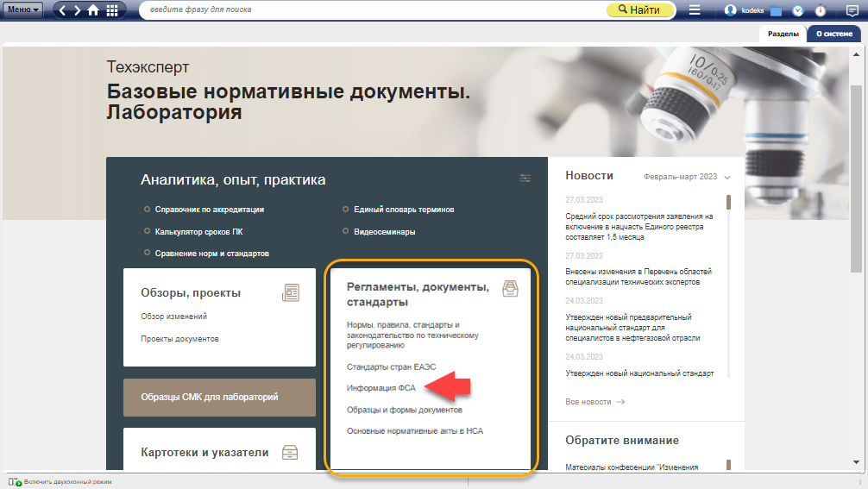Image resolution: width=868 pixels, height=489 pixels.
Task: Open Информация ФСА link
Action: (x=381, y=388)
